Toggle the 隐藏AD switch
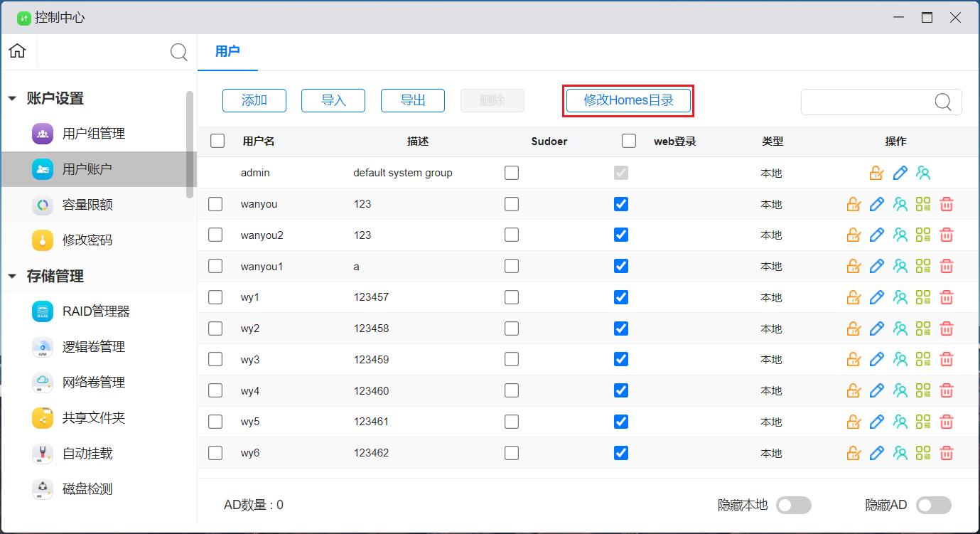This screenshot has width=980, height=534. coord(933,505)
